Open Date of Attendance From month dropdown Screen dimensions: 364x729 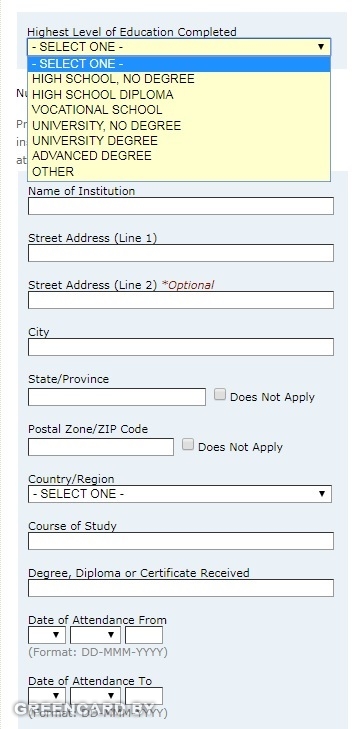coord(95,635)
